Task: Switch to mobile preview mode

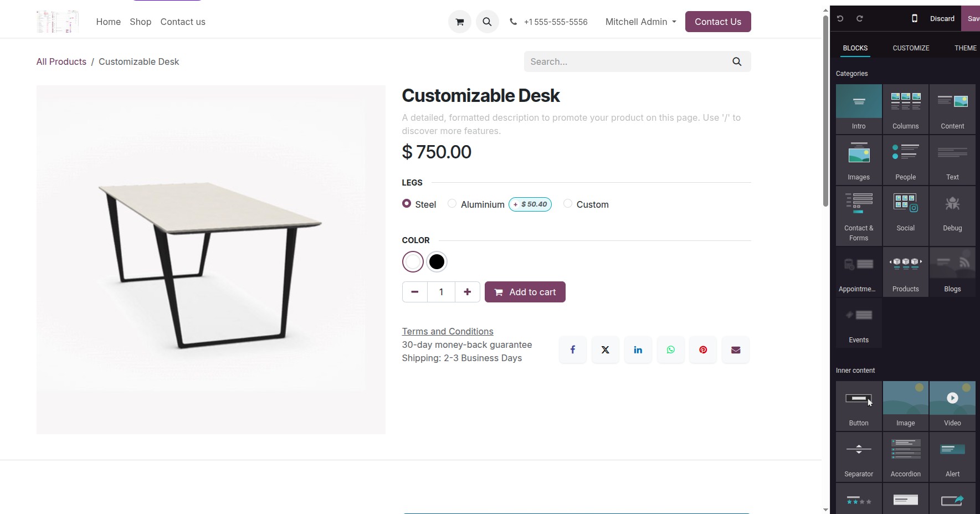Action: click(914, 18)
